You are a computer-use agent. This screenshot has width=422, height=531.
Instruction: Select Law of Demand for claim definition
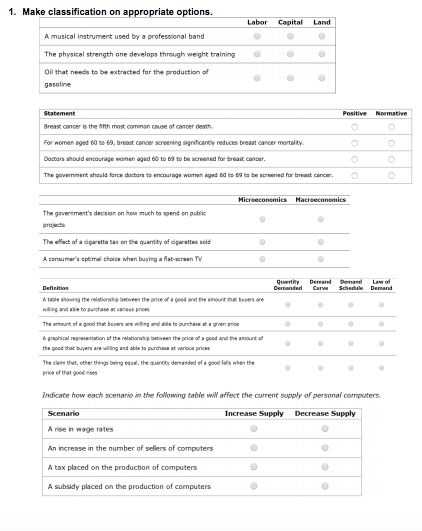[381, 368]
